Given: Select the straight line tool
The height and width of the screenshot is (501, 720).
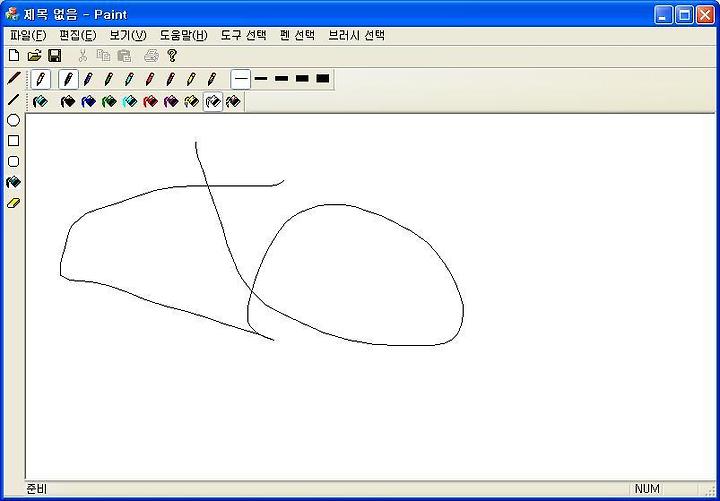Looking at the screenshot, I should pyautogui.click(x=14, y=99).
